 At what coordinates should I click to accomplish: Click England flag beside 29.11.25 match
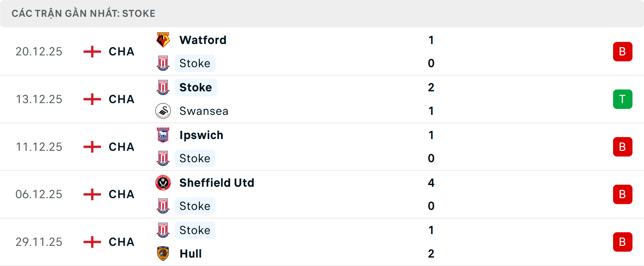click(x=92, y=242)
